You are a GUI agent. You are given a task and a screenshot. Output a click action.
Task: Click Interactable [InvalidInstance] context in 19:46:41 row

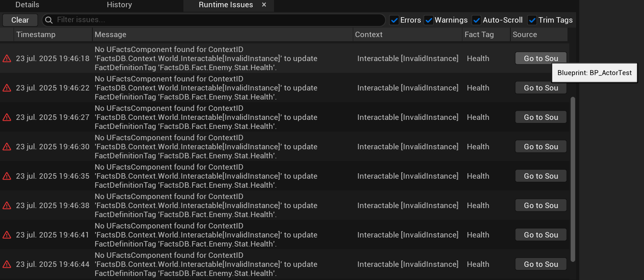point(408,235)
